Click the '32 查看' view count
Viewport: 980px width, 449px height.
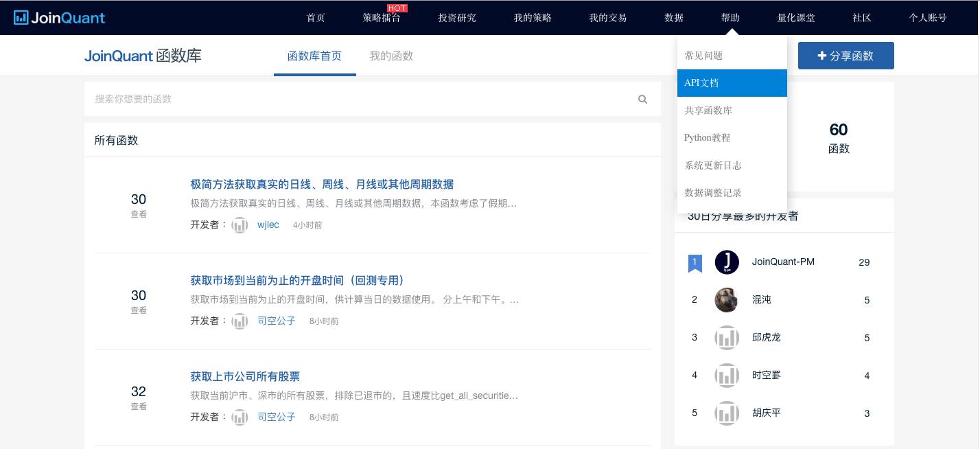(139, 398)
